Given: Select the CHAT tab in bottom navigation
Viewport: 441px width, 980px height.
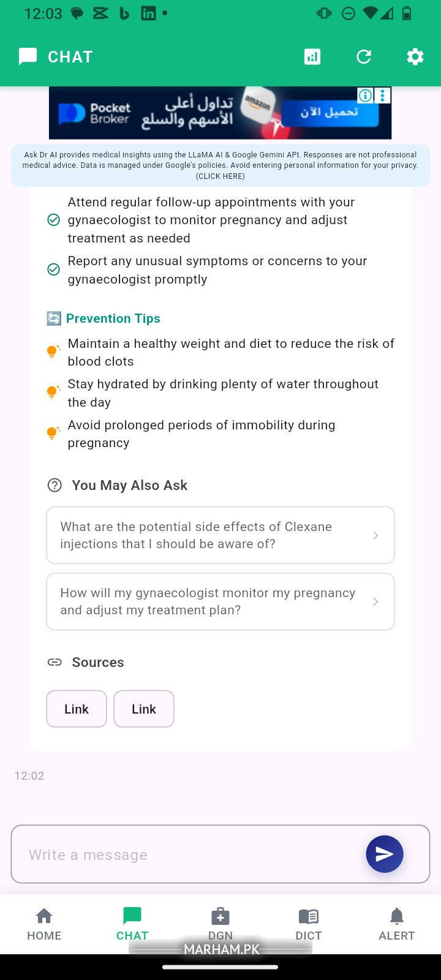Looking at the screenshot, I should pyautogui.click(x=132, y=924).
